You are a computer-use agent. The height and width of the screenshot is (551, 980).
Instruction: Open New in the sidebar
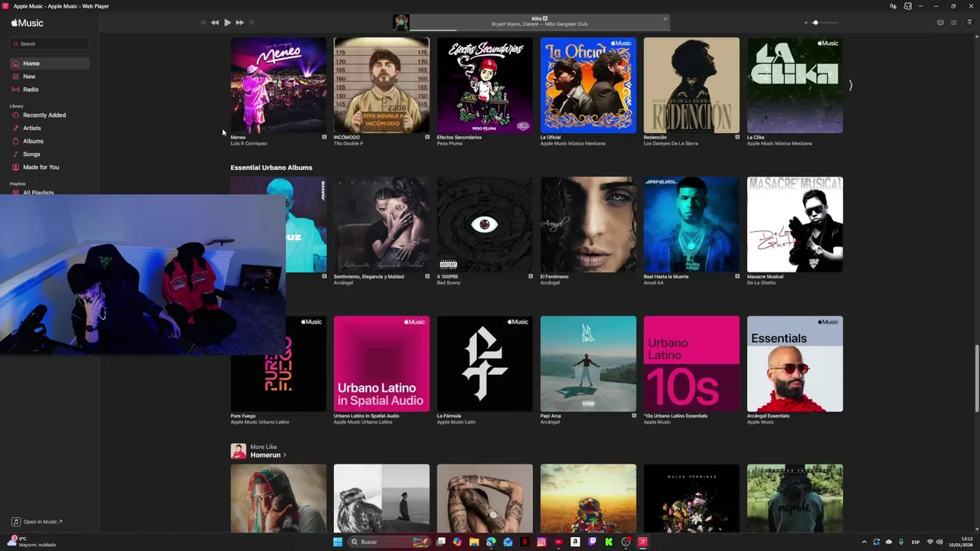50,77
